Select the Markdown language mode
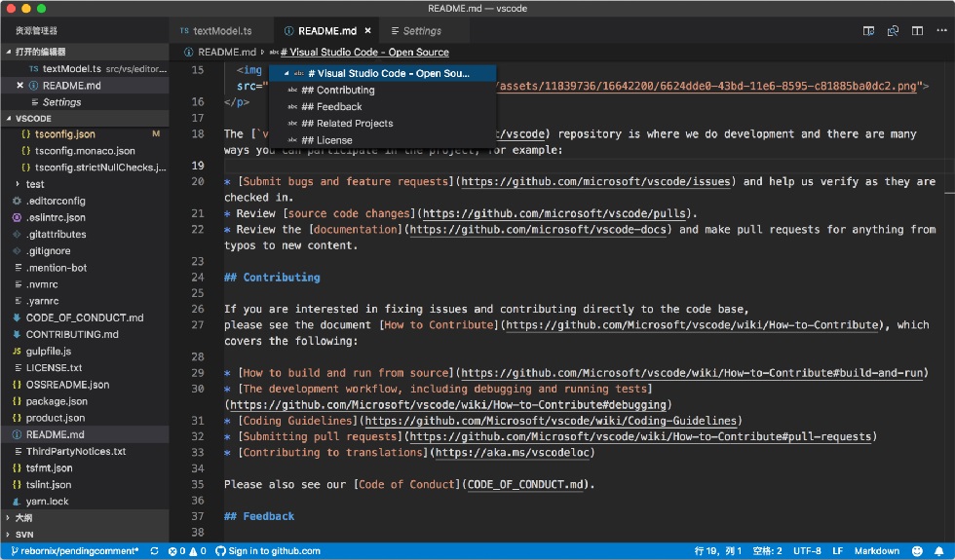Viewport: 955px width, 560px height. (876, 551)
